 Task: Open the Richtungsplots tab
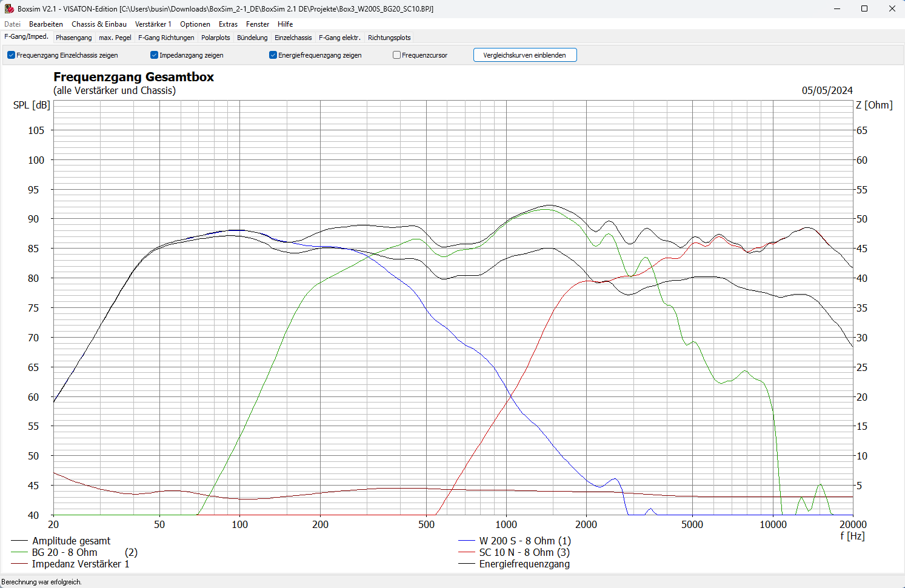(389, 38)
